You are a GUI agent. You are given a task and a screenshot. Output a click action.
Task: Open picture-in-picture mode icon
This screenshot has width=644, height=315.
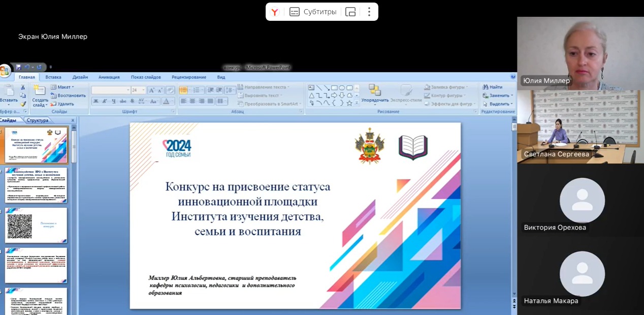350,12
